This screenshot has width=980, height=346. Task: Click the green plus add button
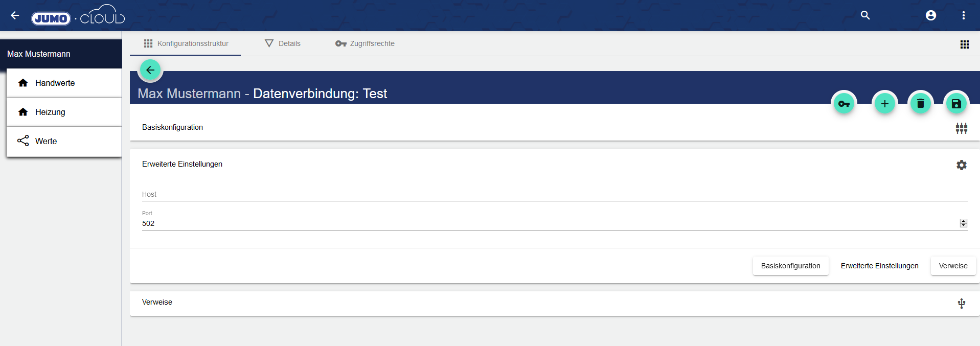pos(885,104)
